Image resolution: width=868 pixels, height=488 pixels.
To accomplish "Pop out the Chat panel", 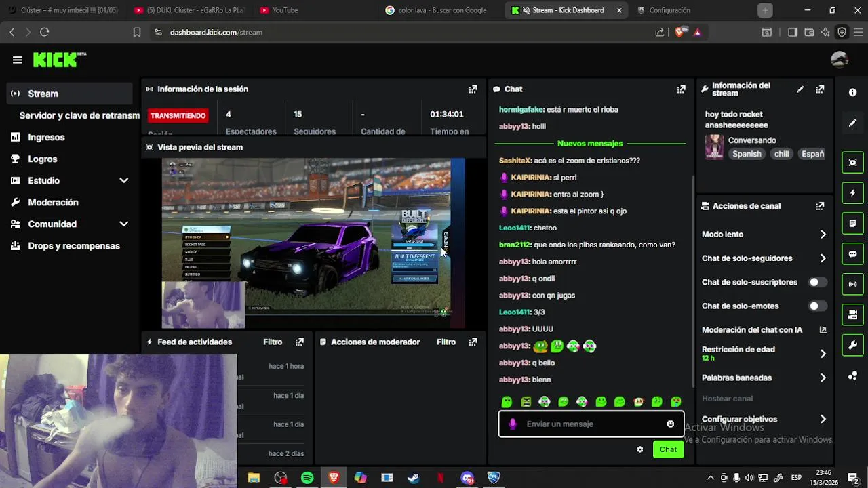I will 681,89.
